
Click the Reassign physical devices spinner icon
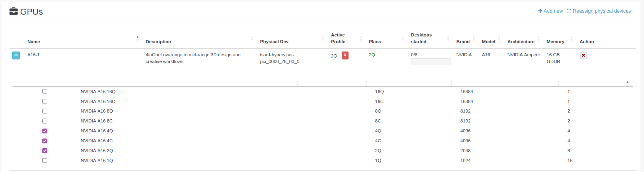tap(569, 11)
